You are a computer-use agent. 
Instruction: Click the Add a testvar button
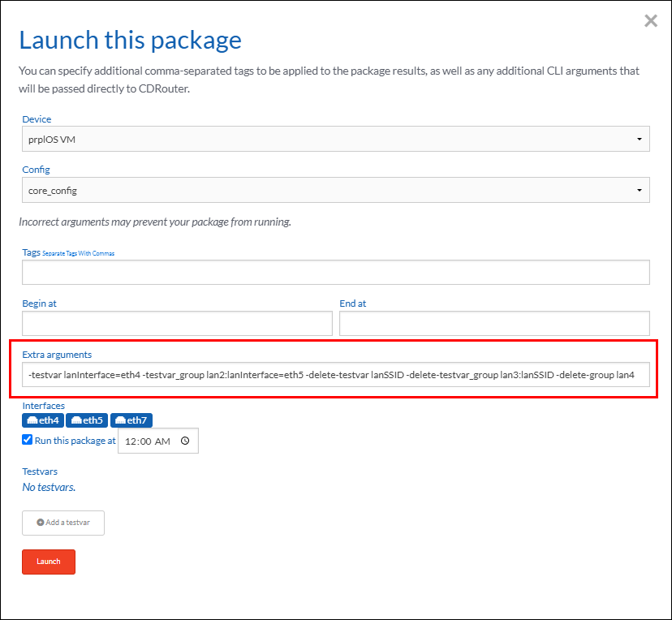tap(63, 523)
